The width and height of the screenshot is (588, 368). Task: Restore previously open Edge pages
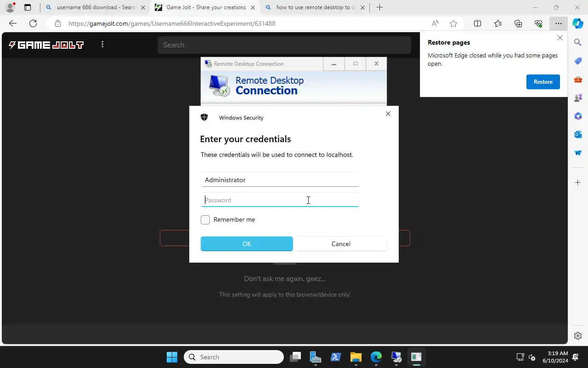click(x=543, y=82)
